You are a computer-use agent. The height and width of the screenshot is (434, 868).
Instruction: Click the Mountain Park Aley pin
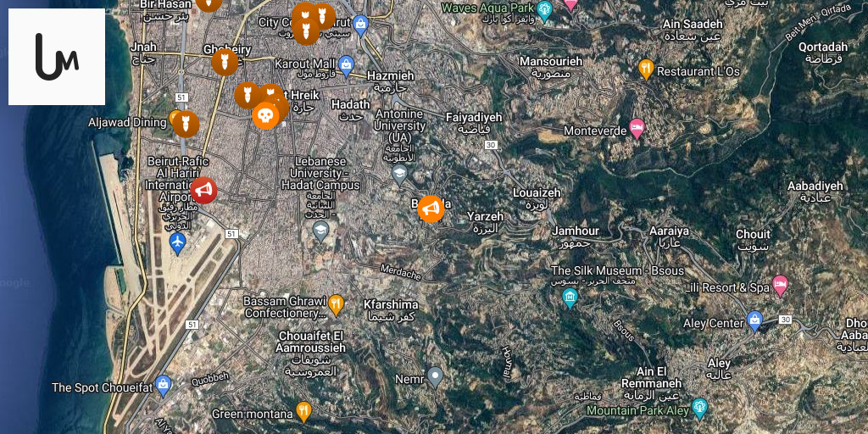tap(699, 409)
